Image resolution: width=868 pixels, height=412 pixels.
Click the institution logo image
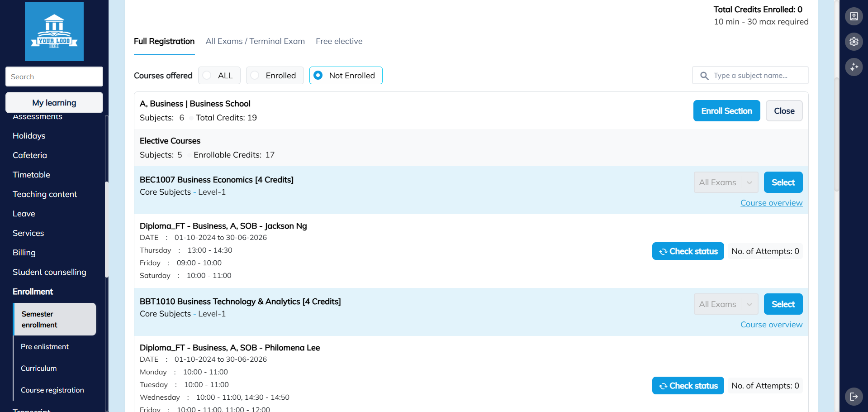tap(54, 32)
